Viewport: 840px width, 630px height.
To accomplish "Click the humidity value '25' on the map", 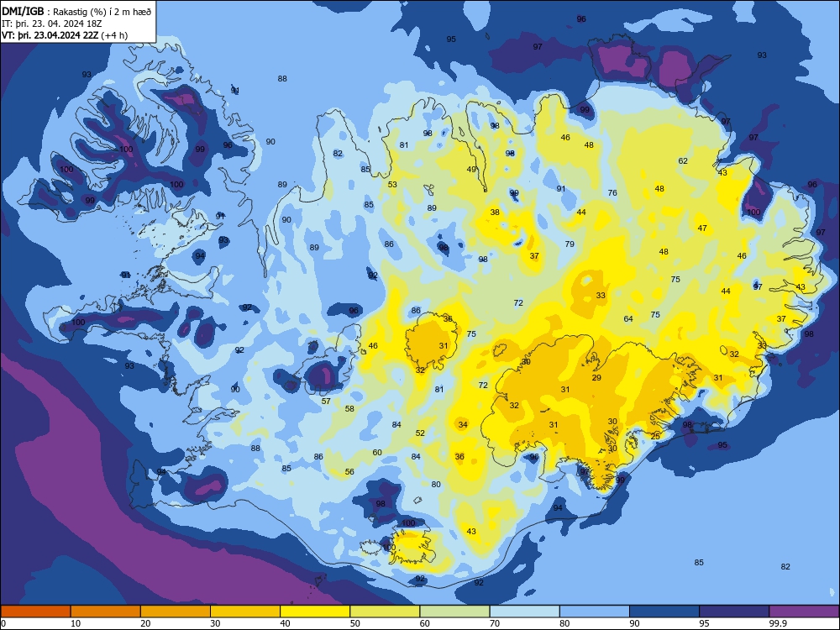I will pos(655,437).
